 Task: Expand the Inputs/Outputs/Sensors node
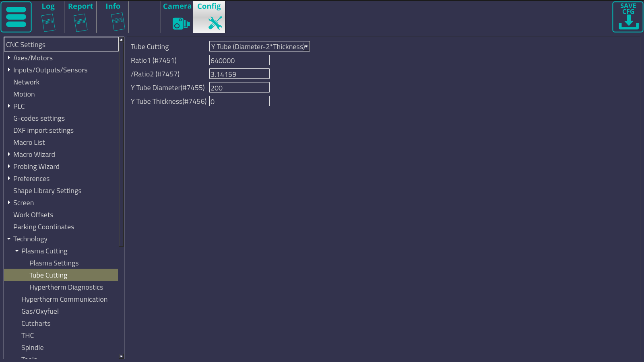pos(9,70)
